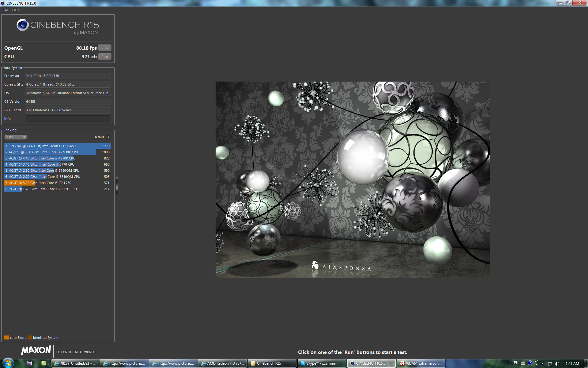Expand ranking Details arrow
This screenshot has height=368, width=588.
pos(109,137)
